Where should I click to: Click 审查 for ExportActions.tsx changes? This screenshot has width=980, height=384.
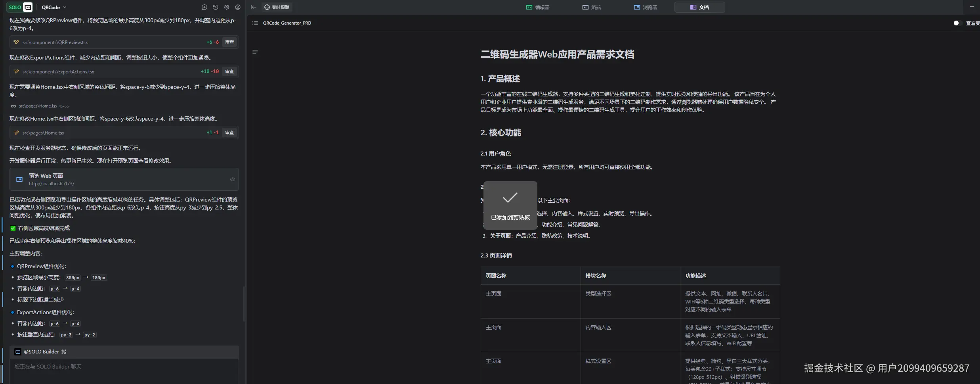tap(229, 71)
